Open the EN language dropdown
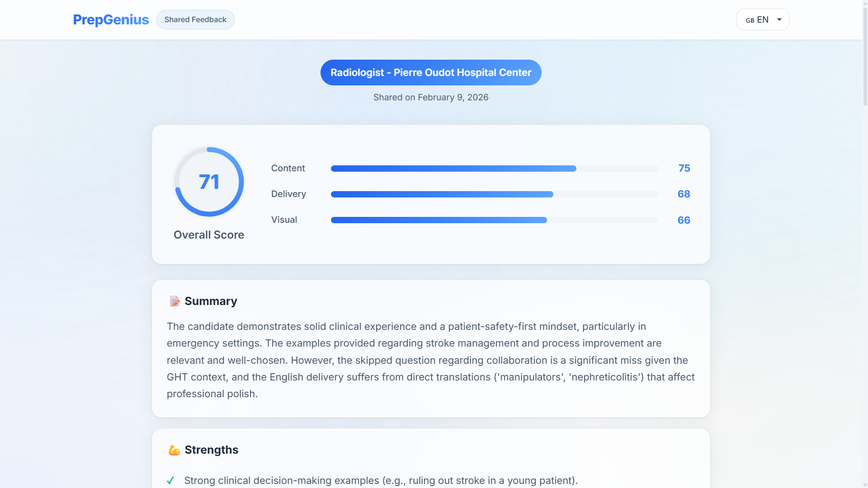This screenshot has width=868, height=488. pyautogui.click(x=762, y=19)
